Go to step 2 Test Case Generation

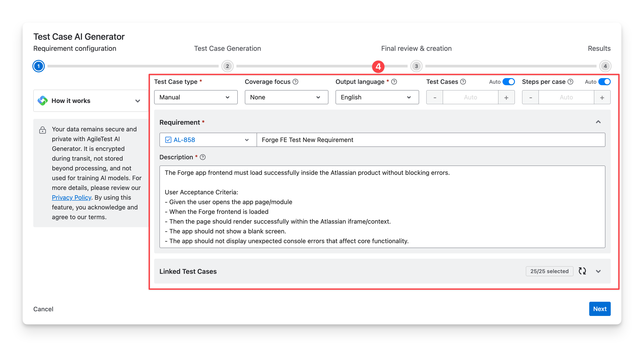pos(227,66)
